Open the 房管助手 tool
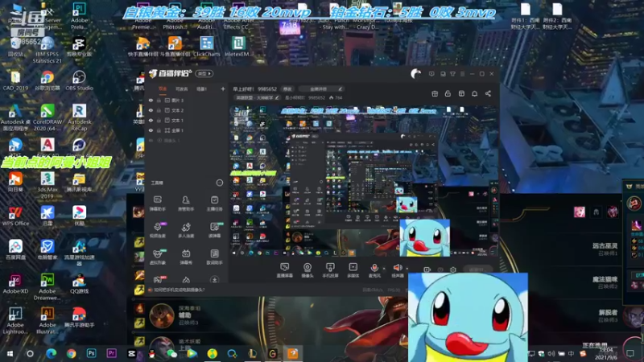 pos(186,204)
